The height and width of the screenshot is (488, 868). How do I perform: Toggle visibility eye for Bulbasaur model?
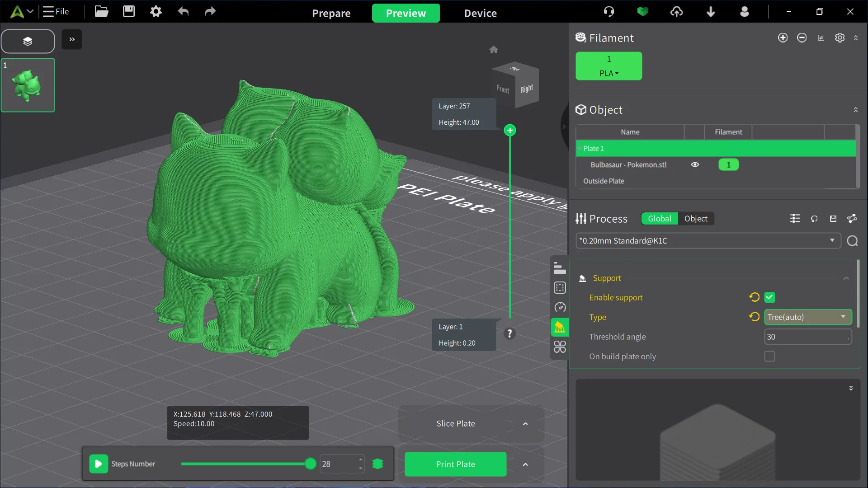(695, 164)
